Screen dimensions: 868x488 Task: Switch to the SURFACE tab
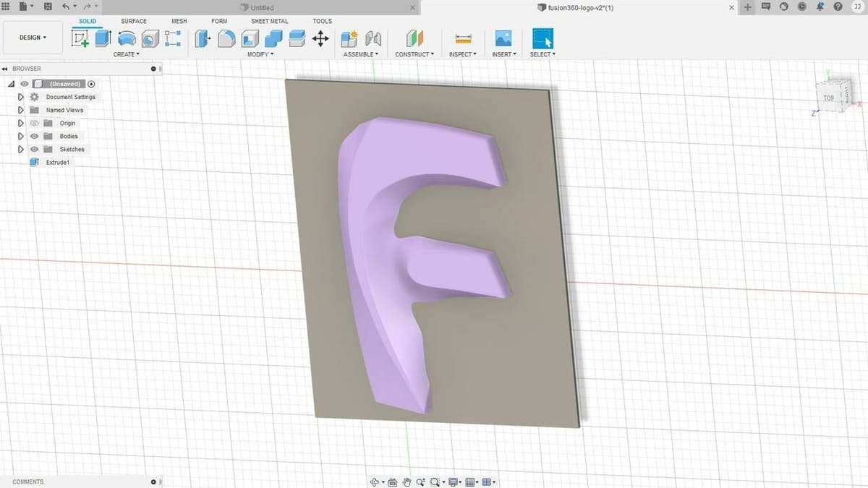133,21
